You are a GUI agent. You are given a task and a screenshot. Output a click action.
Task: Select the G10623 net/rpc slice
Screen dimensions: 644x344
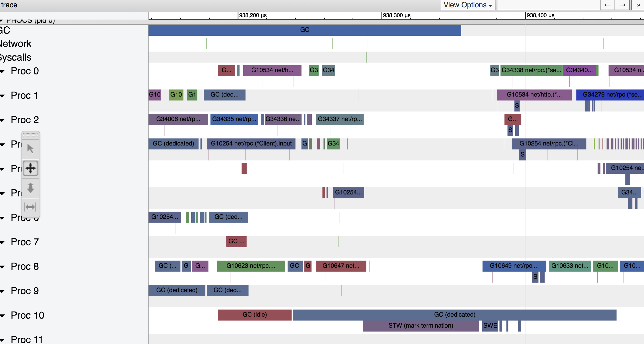pos(250,266)
